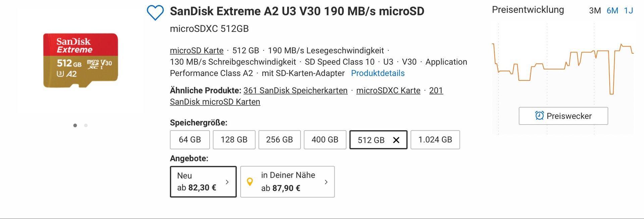Open offers in Deiner Nähe chevron

[x=326, y=182]
